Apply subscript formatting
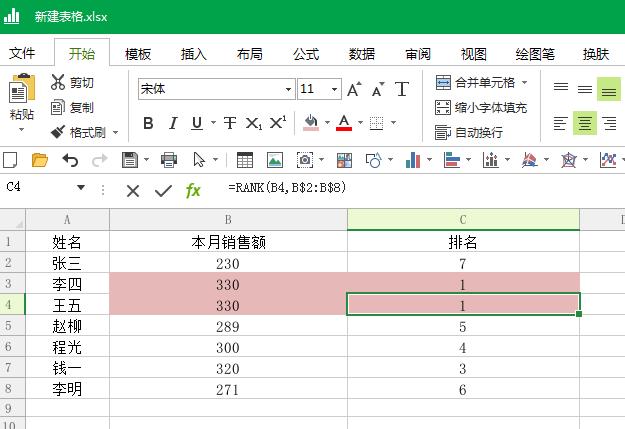Image resolution: width=625 pixels, height=429 pixels. 254,123
